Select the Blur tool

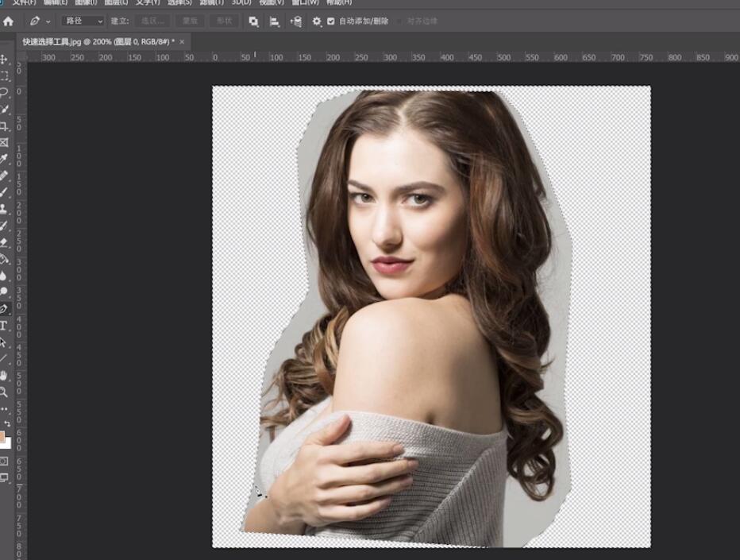[x=4, y=276]
